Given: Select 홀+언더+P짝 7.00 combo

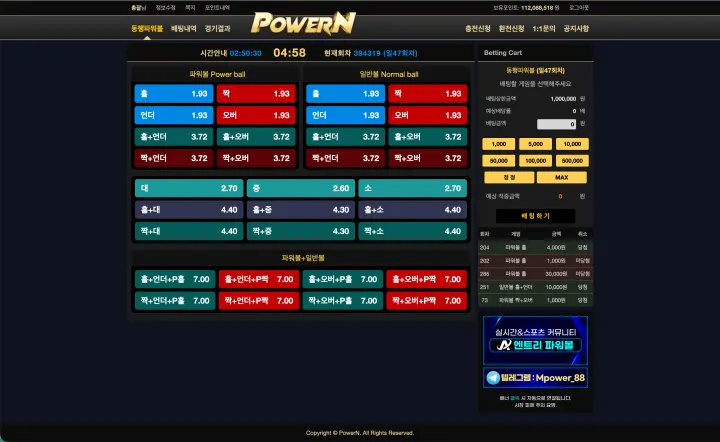Looking at the screenshot, I should point(259,279).
